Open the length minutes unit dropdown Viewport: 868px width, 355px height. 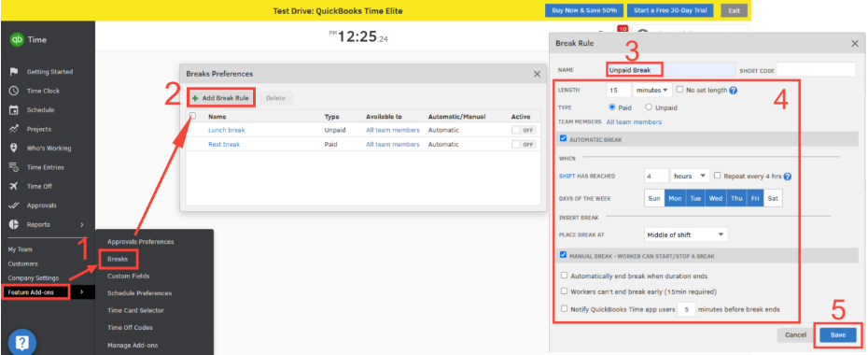(x=652, y=90)
